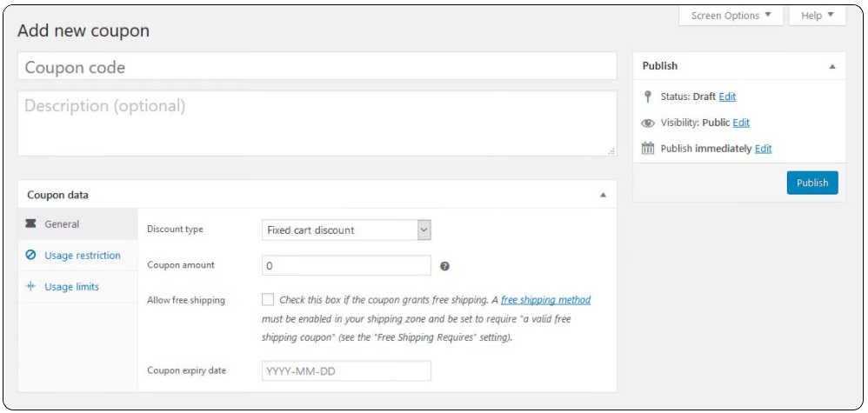The height and width of the screenshot is (413, 868).
Task: Click the visibility eye icon in Publish
Action: (x=647, y=123)
